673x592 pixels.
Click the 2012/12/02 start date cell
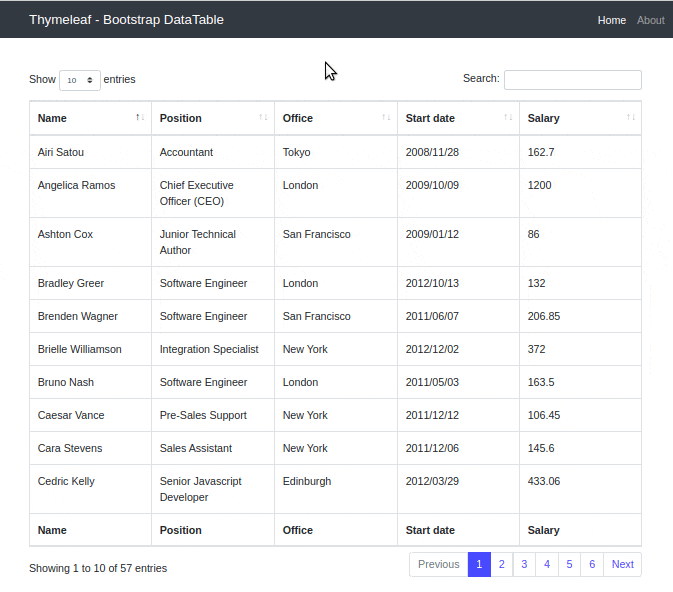coord(458,349)
